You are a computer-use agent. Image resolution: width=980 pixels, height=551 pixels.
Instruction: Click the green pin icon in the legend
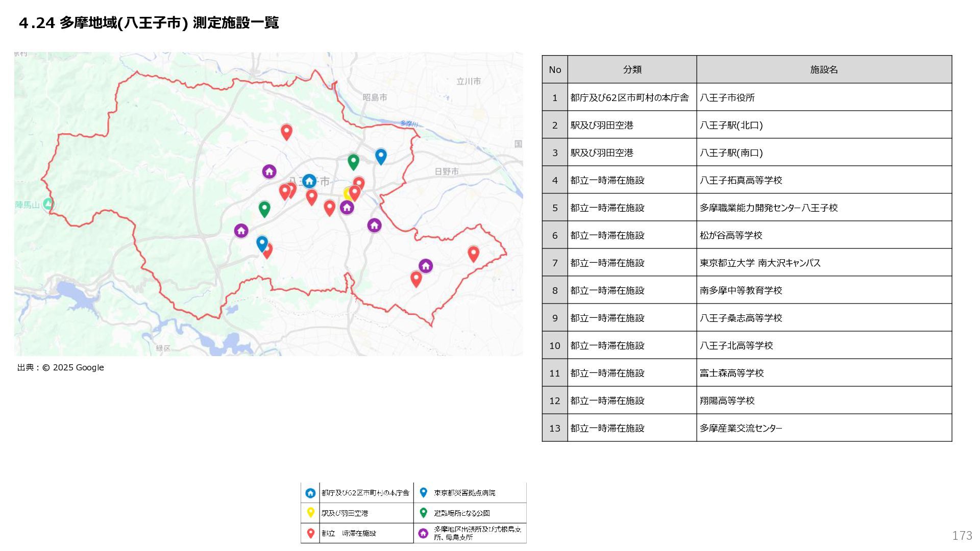423,512
